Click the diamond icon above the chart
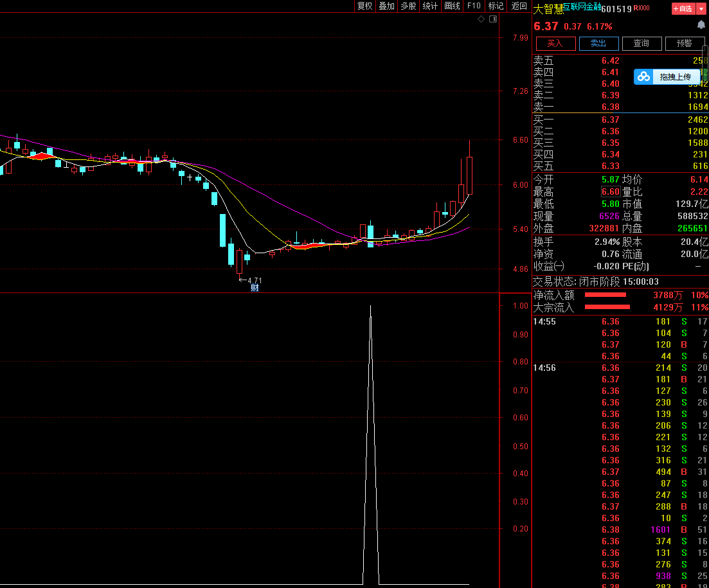709x588 pixels. [481, 19]
